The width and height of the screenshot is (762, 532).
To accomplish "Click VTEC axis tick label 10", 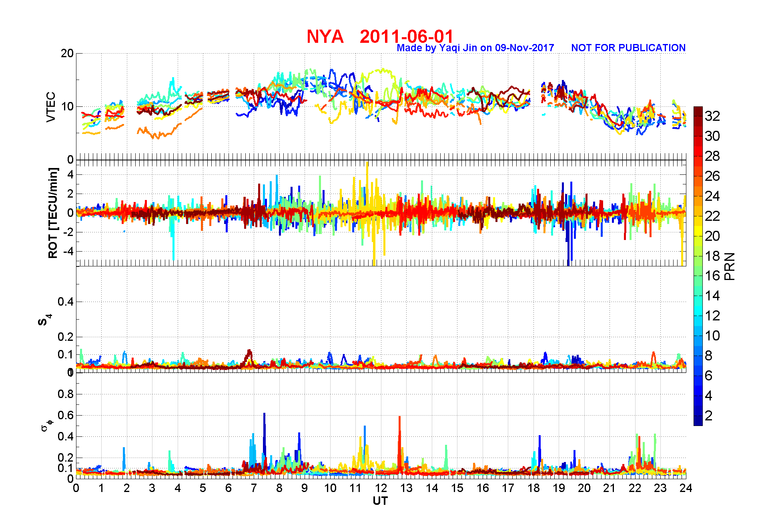I will pyautogui.click(x=67, y=106).
